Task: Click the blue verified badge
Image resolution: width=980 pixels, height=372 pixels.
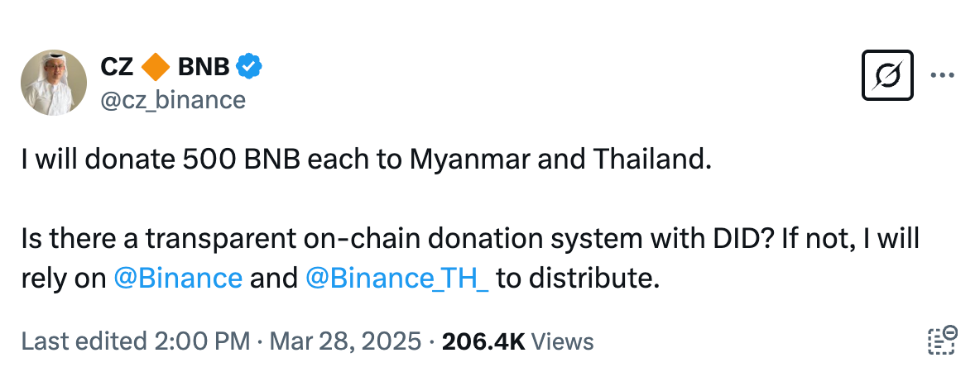Action: (x=250, y=65)
